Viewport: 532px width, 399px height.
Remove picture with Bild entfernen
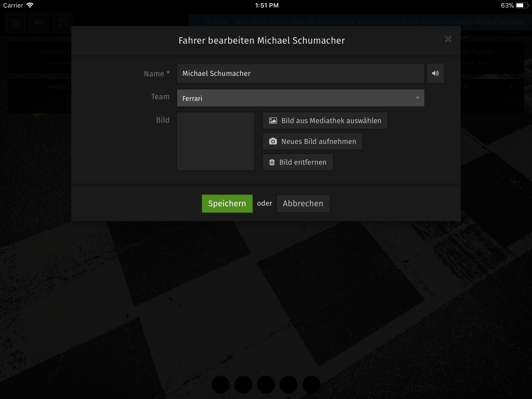tap(298, 162)
